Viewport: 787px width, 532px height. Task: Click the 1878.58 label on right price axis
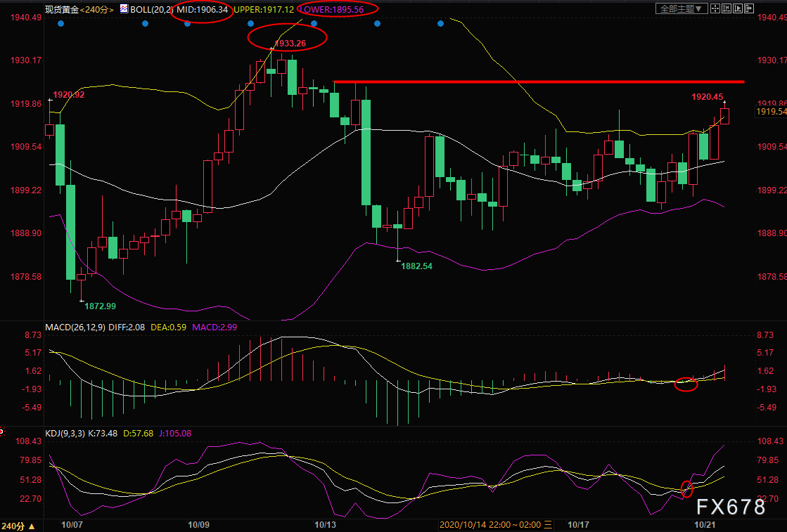[x=772, y=277]
